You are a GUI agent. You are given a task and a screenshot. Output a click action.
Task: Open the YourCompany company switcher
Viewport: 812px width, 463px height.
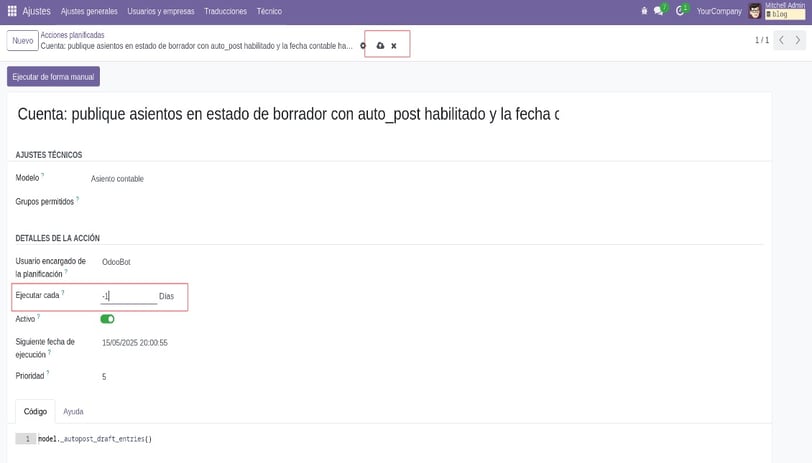pos(719,11)
